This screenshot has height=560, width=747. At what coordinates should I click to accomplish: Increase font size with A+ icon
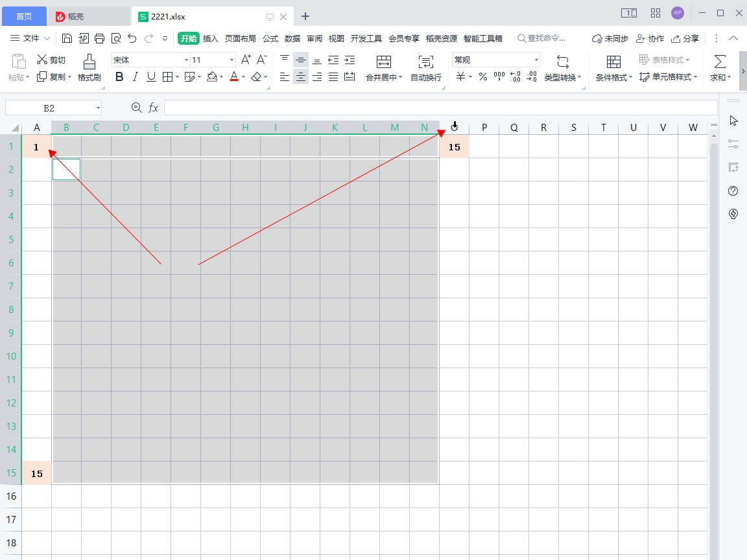pyautogui.click(x=246, y=60)
